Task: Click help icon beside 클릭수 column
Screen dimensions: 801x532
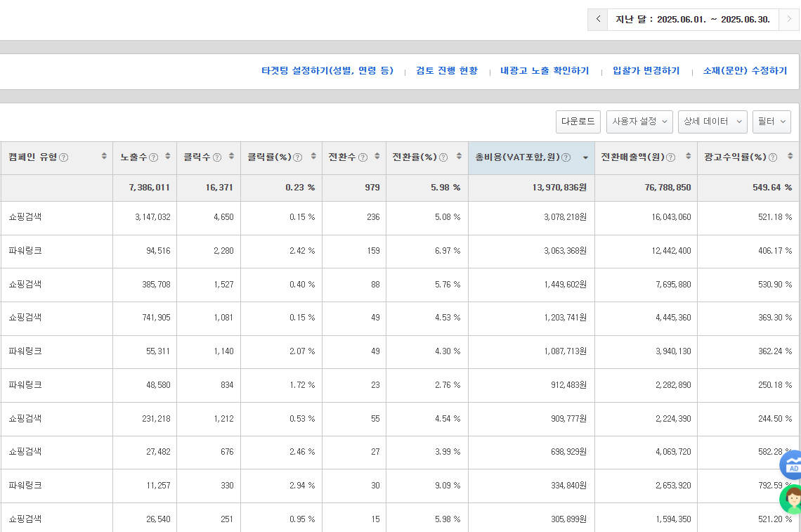Action: (x=217, y=157)
